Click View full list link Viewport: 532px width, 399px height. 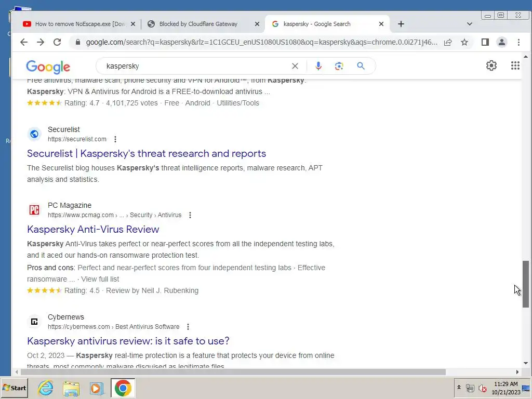(100, 279)
